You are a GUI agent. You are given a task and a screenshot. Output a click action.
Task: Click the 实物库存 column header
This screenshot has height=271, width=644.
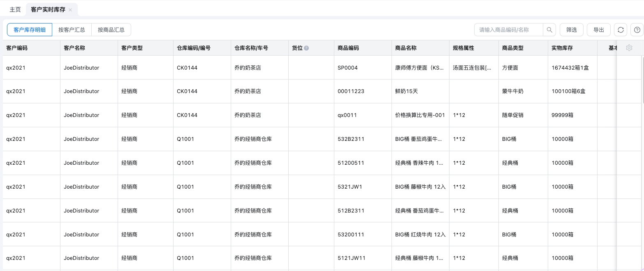tap(562, 48)
